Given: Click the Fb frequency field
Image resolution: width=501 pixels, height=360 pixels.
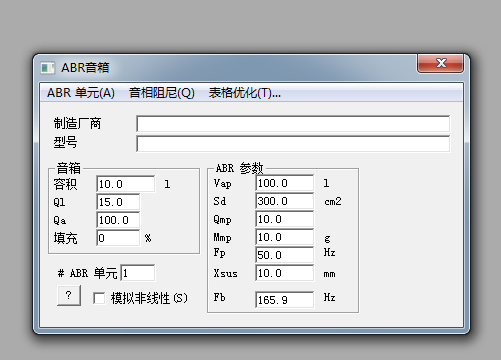Looking at the screenshot, I should click(x=284, y=300).
